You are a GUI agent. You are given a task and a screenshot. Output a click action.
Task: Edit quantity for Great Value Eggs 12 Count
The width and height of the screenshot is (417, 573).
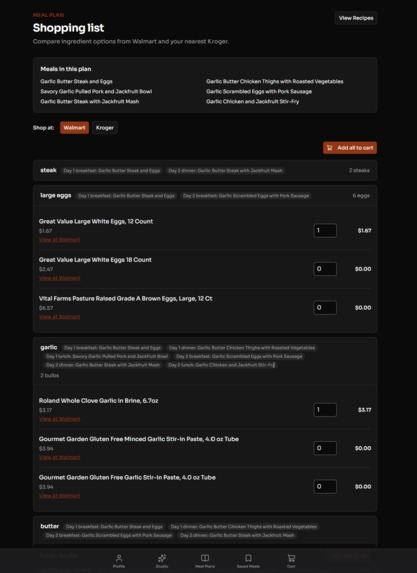point(325,230)
